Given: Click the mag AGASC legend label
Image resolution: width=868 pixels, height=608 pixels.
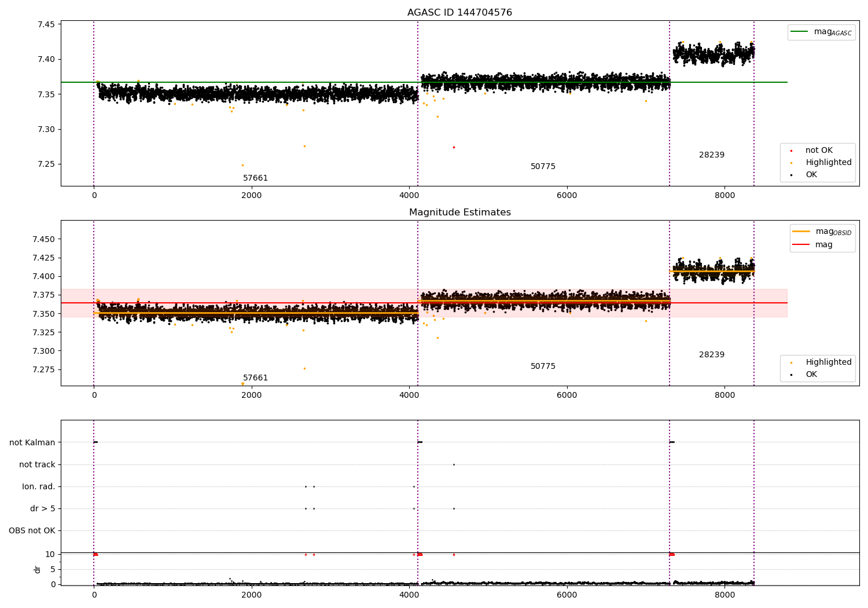Looking at the screenshot, I should pyautogui.click(x=833, y=32).
